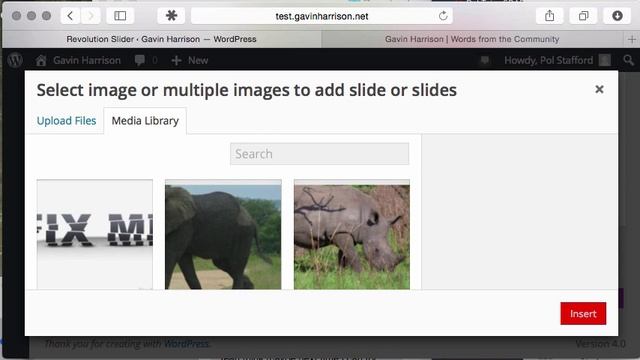Select the rhino image thumbnail
The image size is (640, 360).
pyautogui.click(x=352, y=235)
